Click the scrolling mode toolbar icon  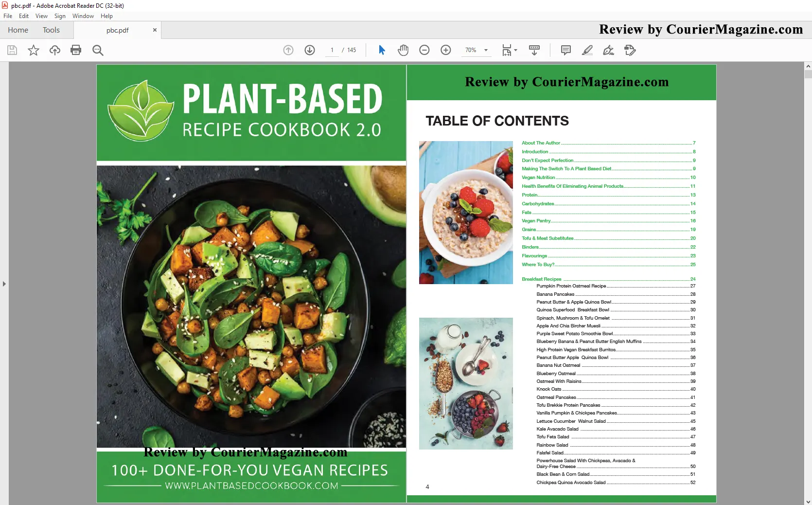534,50
